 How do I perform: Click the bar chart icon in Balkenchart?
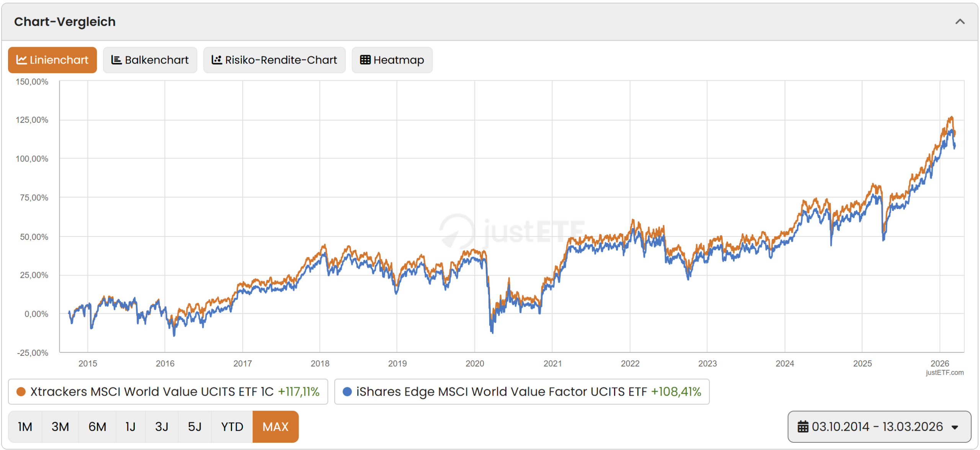pos(116,60)
